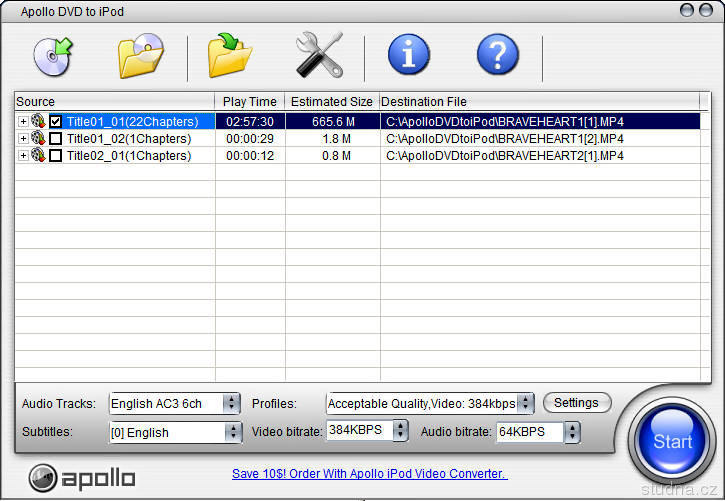Open the Save 10$ Apollo iPod Video Converter link
725x501 pixels.
pyautogui.click(x=369, y=474)
